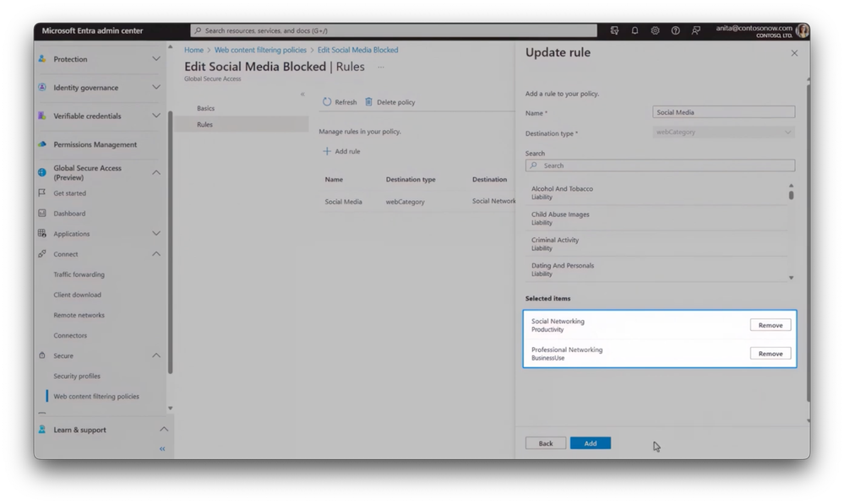Open Security profiles
This screenshot has height=504, width=844.
77,376
